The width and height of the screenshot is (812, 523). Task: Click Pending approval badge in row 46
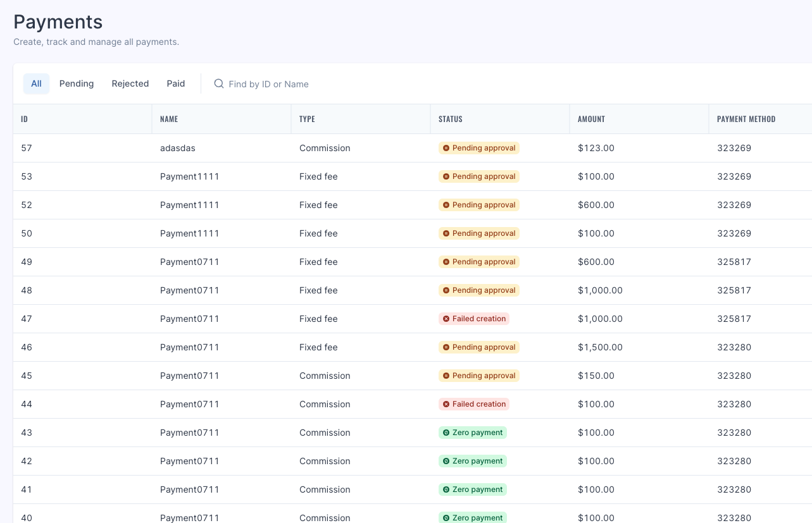point(479,347)
